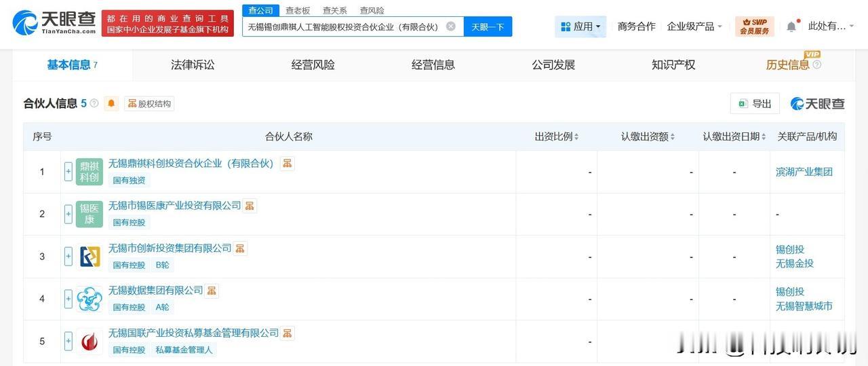This screenshot has height=366, width=868.
Task: Clear the search field with the X icon
Action: 451,26
